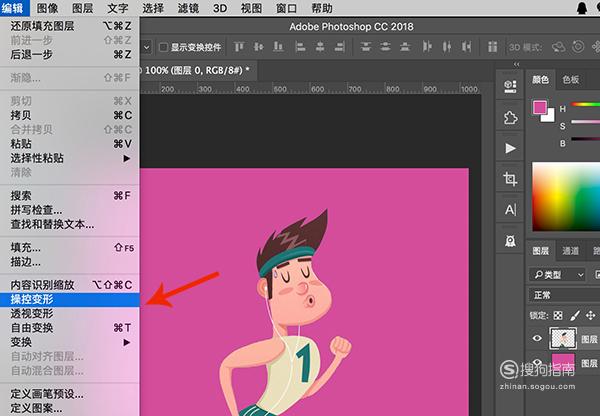Choose 定义画笔预设... menu entry
The height and width of the screenshot is (416, 600).
click(x=70, y=394)
